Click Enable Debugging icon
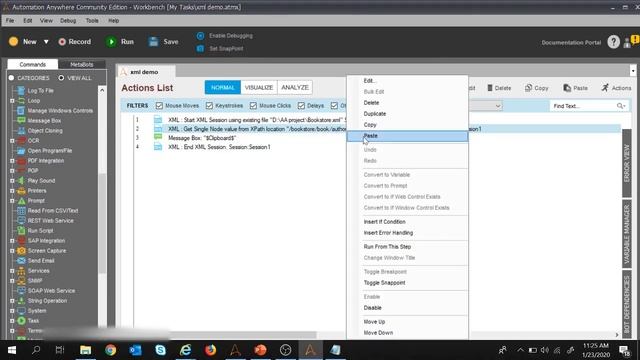The width and height of the screenshot is (640, 360). pos(200,36)
